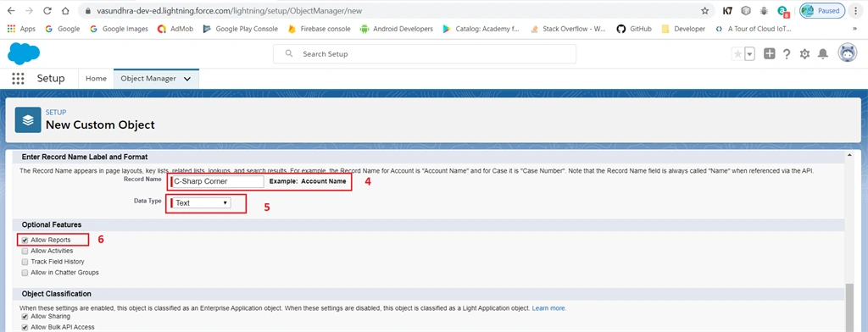Image resolution: width=868 pixels, height=332 pixels.
Task: Toggle the Allow Sharing checkbox
Action: pyautogui.click(x=25, y=317)
